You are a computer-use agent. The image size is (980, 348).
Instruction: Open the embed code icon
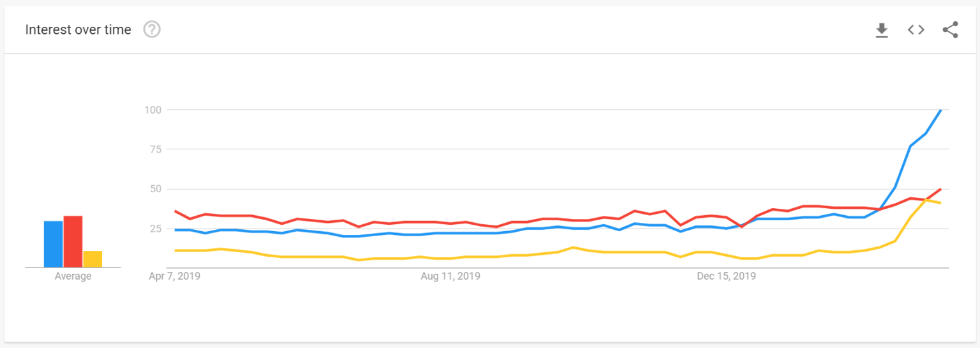click(916, 29)
